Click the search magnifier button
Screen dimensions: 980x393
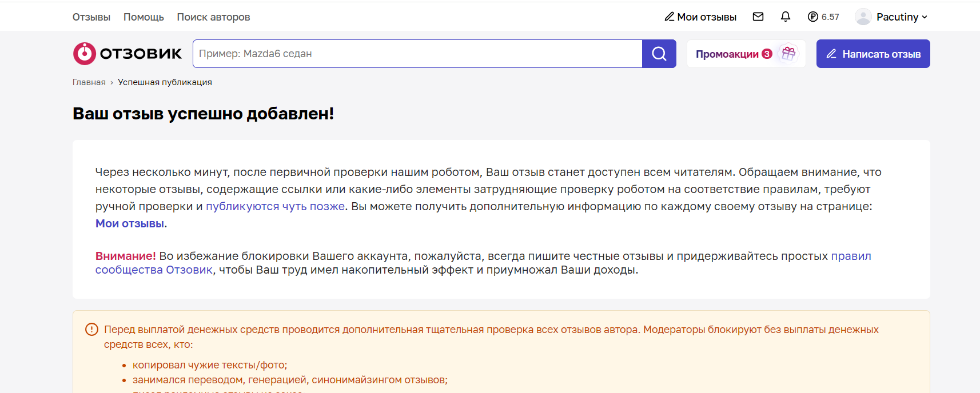(659, 54)
